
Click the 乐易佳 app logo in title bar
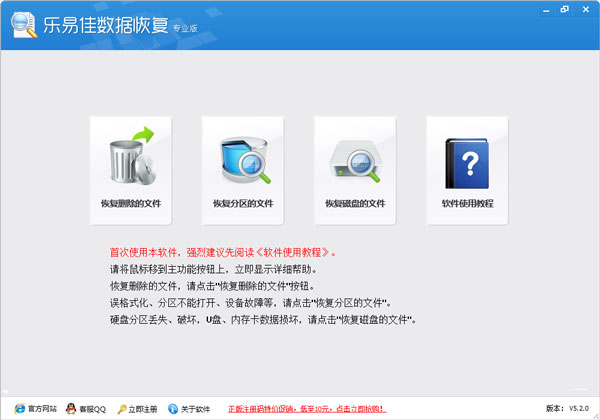(x=22, y=23)
